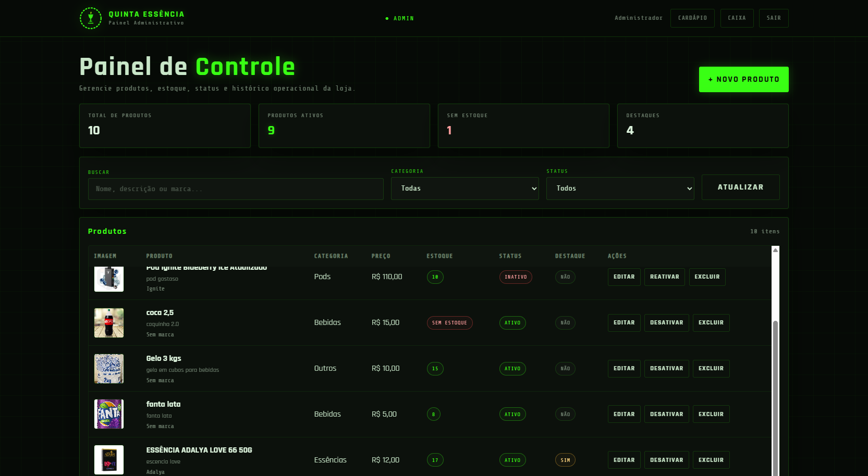The width and height of the screenshot is (868, 476).
Task: Click the SIM destaque badge for Adalya
Action: point(565,460)
